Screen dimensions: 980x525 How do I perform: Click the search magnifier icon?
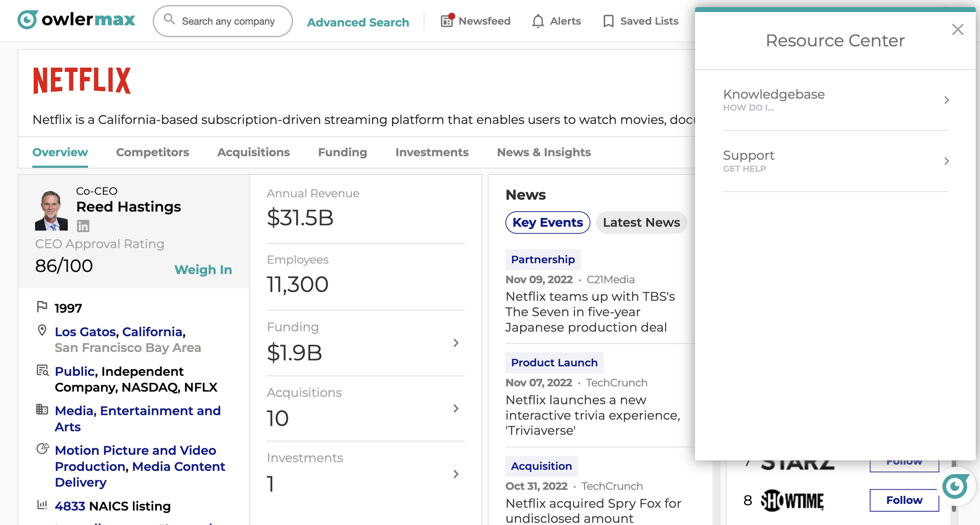[169, 19]
